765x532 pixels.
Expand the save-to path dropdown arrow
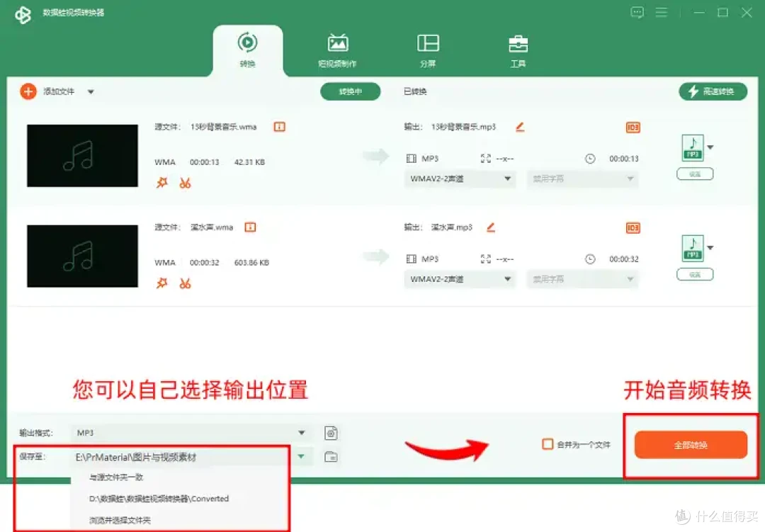302,456
